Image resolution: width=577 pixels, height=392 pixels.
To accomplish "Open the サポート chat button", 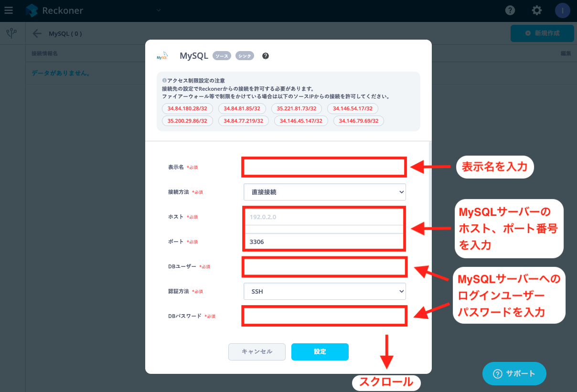I will pyautogui.click(x=514, y=373).
